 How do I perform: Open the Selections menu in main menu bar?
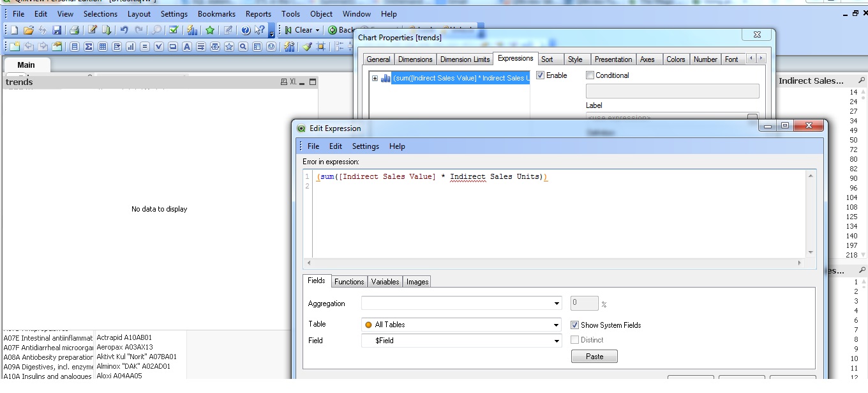point(100,13)
